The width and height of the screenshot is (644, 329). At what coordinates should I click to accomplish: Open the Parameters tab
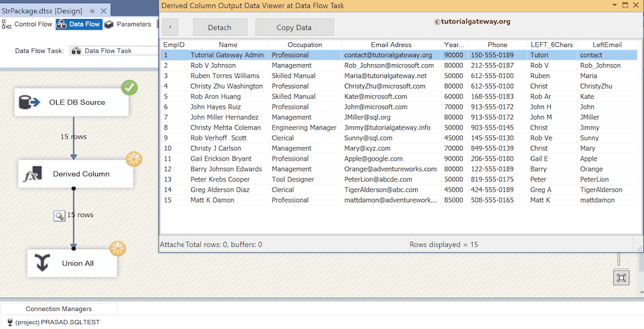[x=128, y=25]
